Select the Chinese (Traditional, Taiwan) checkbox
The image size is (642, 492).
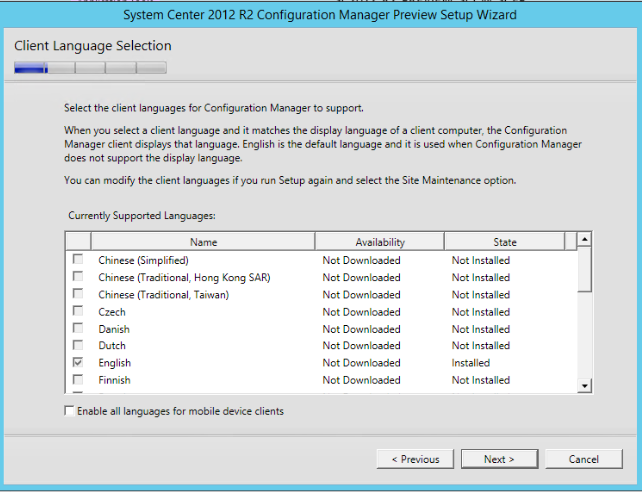78,294
